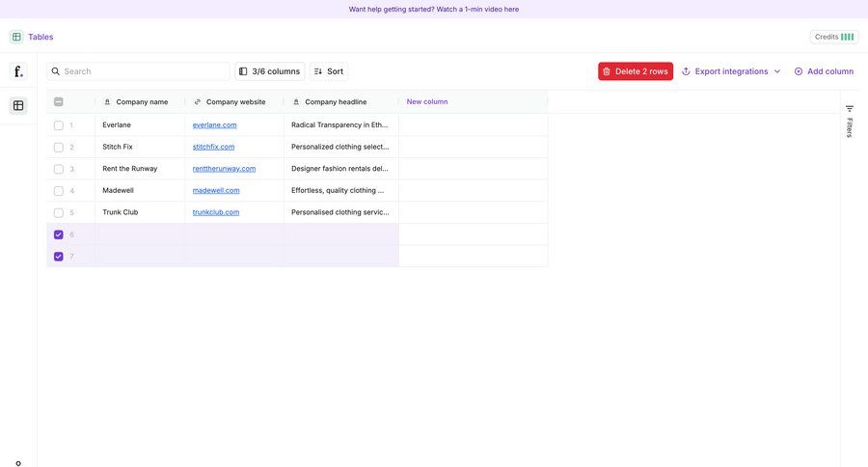This screenshot has height=467, width=868.
Task: Open the everlane.com link
Action: click(214, 124)
